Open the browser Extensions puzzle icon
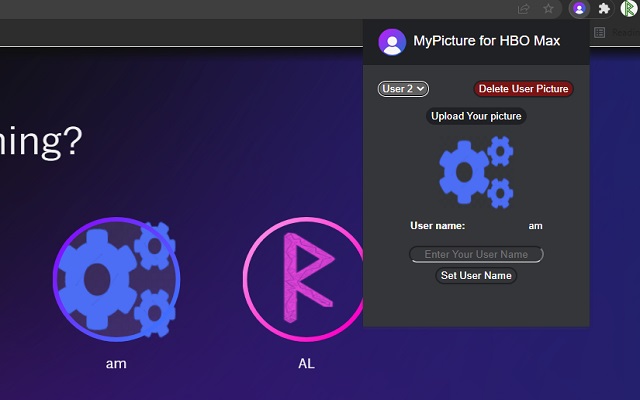Screen dimensions: 640x400 (x=604, y=9)
